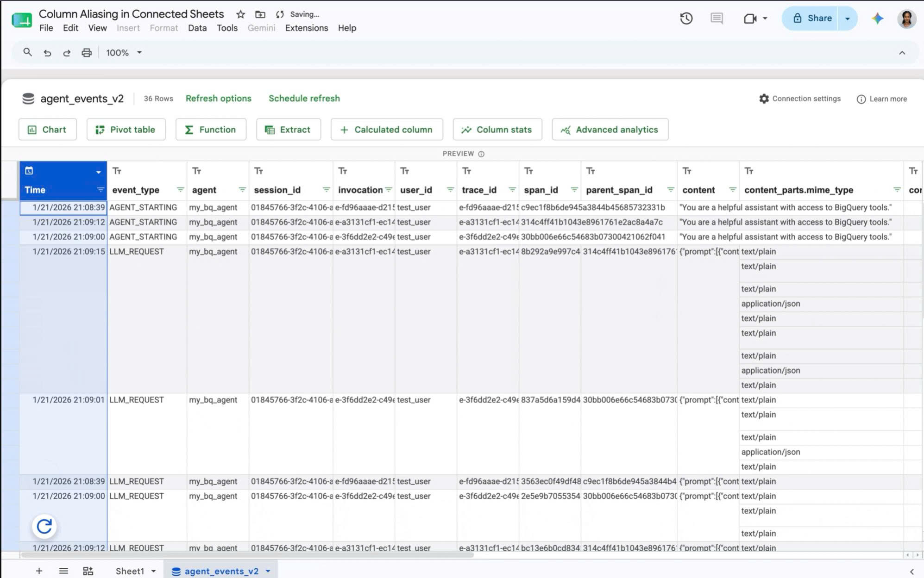Image resolution: width=924 pixels, height=578 pixels.
Task: Open Connection settings gear
Action: click(800, 99)
